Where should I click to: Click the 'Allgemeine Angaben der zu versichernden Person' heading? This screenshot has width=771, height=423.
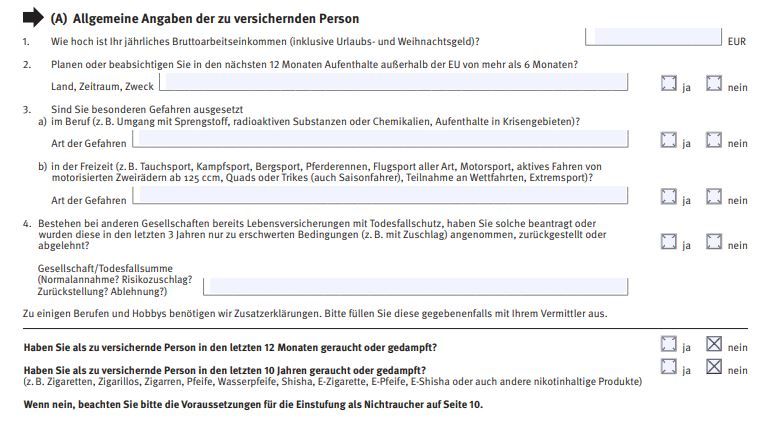pyautogui.click(x=216, y=19)
